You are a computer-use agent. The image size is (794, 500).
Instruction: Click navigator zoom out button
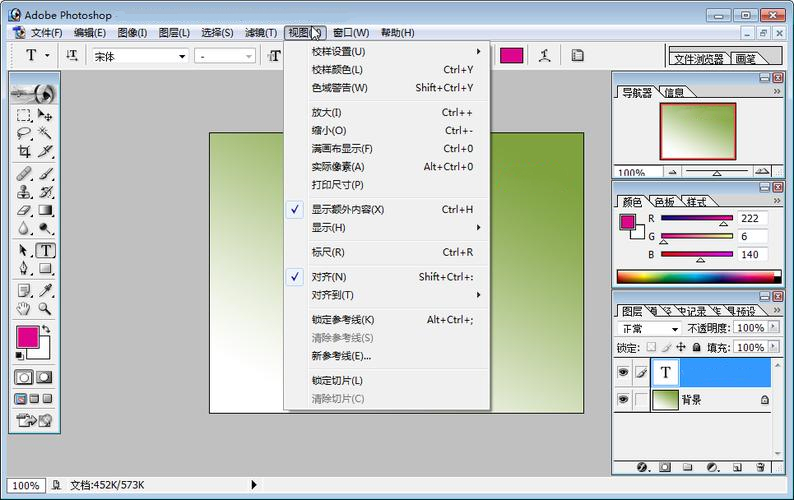(672, 172)
